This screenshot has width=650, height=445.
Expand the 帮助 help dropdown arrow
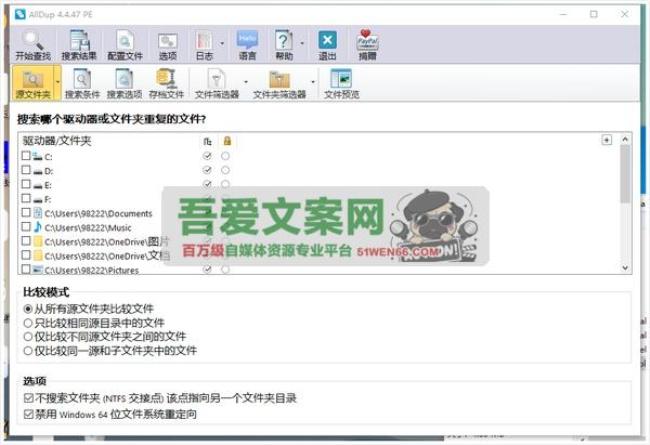(x=301, y=44)
